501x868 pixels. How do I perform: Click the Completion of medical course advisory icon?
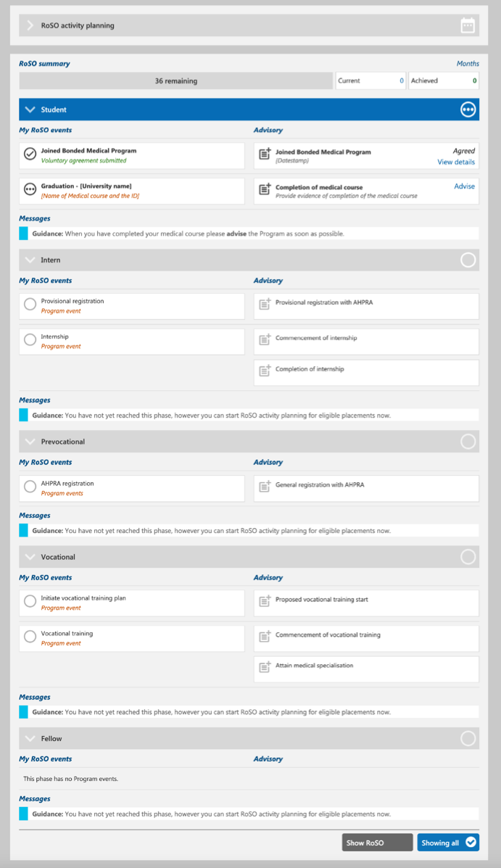[x=265, y=190]
